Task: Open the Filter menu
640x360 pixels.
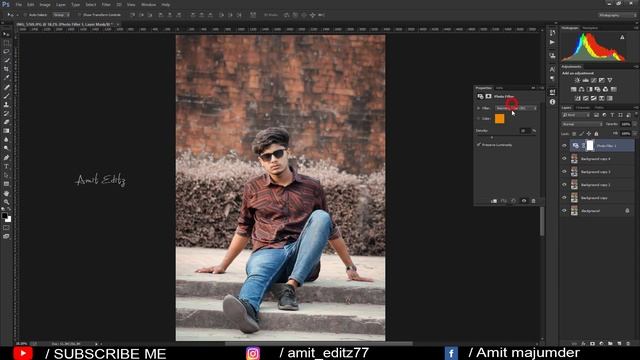Action: click(x=106, y=4)
